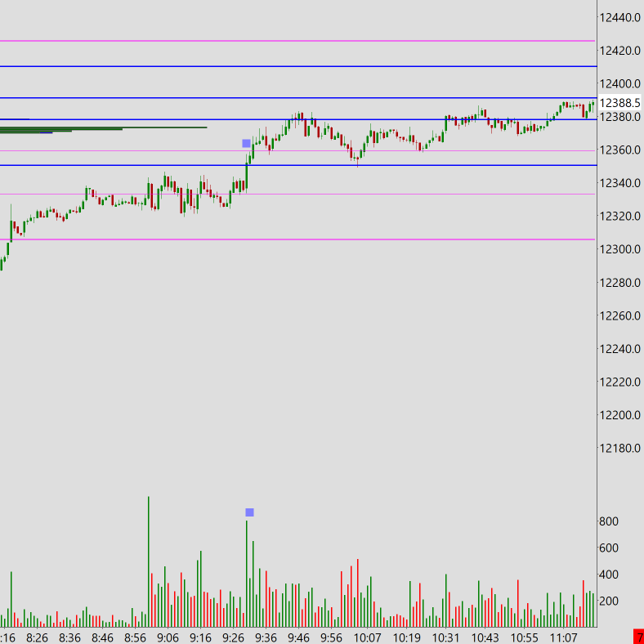Click the tallest green volume bar at 9:00
The height and width of the screenshot is (644, 644).
coord(148,561)
